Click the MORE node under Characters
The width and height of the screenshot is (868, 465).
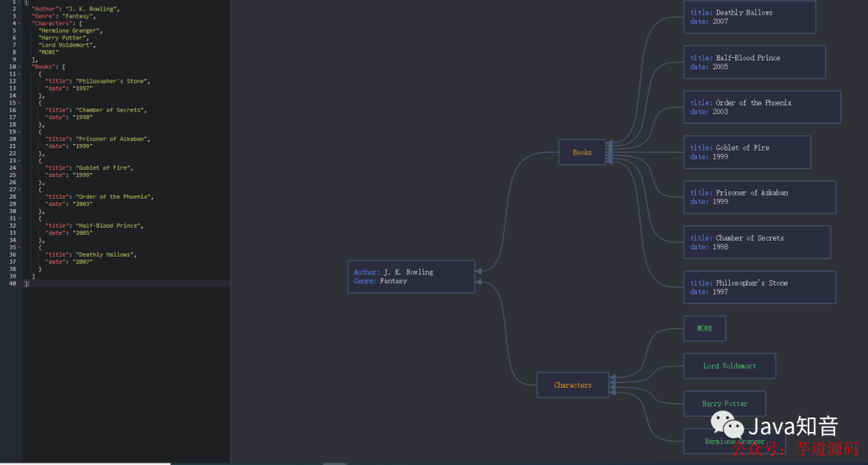coord(705,329)
